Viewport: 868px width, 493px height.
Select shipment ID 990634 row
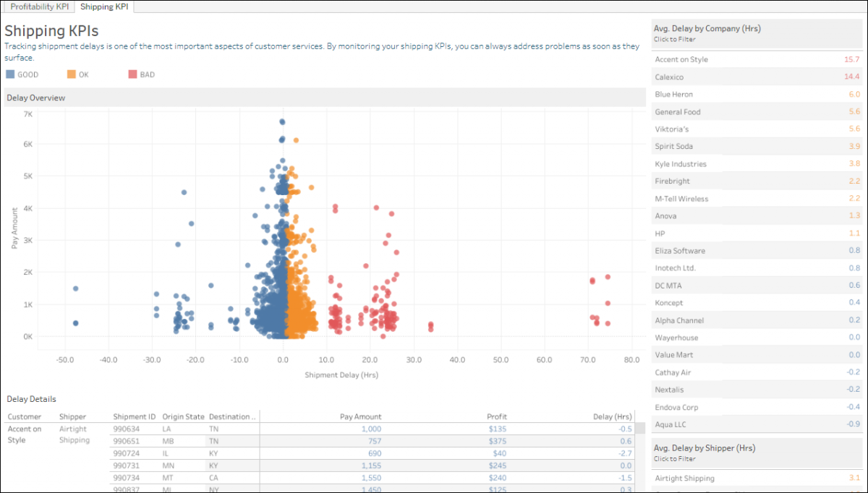tap(373, 429)
